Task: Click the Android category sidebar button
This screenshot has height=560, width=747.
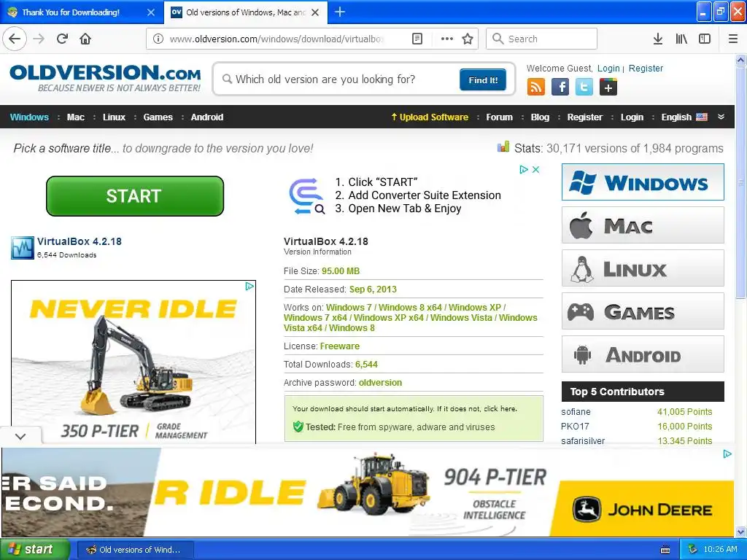Action: click(x=643, y=354)
